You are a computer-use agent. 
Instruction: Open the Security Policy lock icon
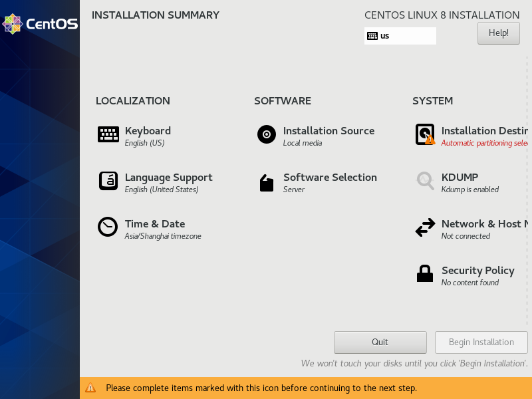pyautogui.click(x=425, y=273)
